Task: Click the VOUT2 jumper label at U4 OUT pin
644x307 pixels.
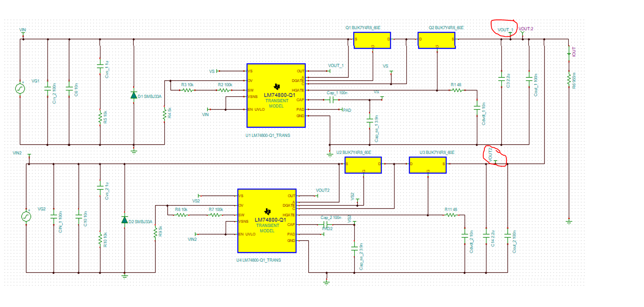Action: [323, 190]
